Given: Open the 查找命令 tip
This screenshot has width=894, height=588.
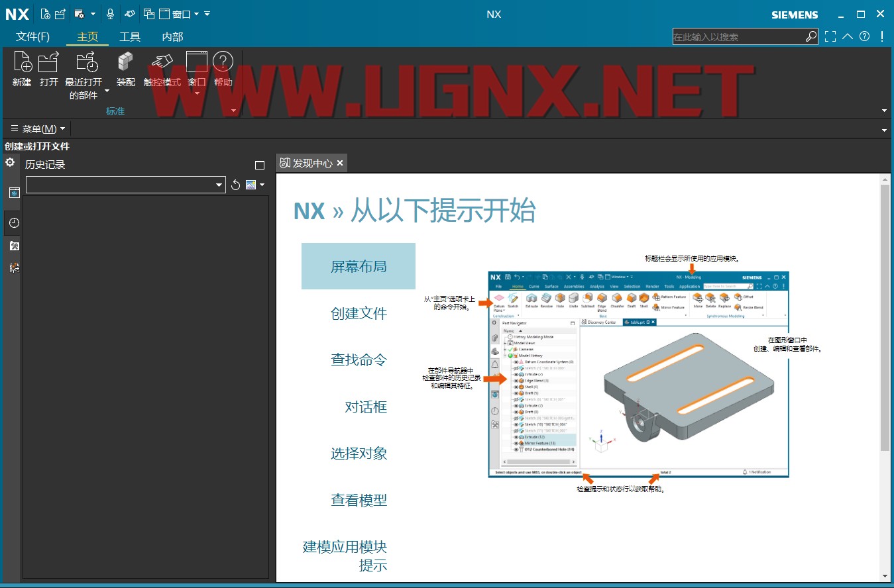Looking at the screenshot, I should click(x=359, y=360).
